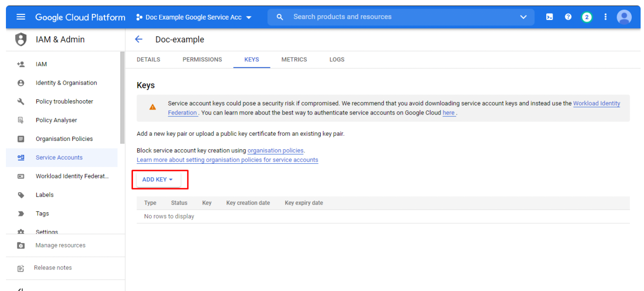Viewport: 644px width, 291px height.
Task: Open Workload Identity Federation in sidebar
Action: (62, 176)
